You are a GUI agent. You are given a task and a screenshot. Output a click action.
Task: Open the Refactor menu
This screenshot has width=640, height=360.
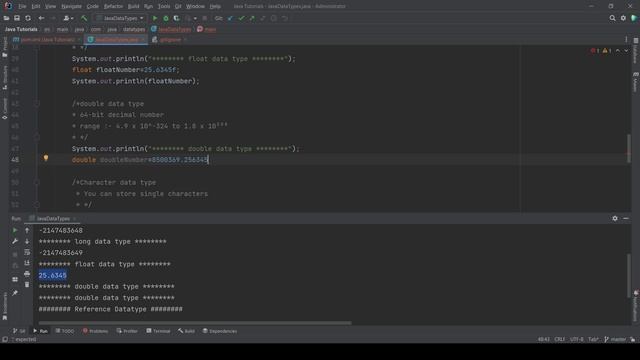point(113,7)
